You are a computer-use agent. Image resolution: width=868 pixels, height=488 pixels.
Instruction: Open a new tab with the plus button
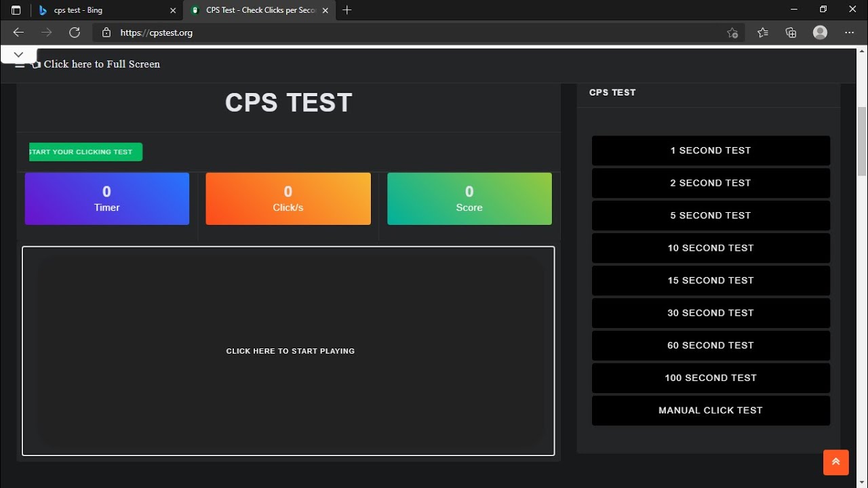tap(347, 10)
